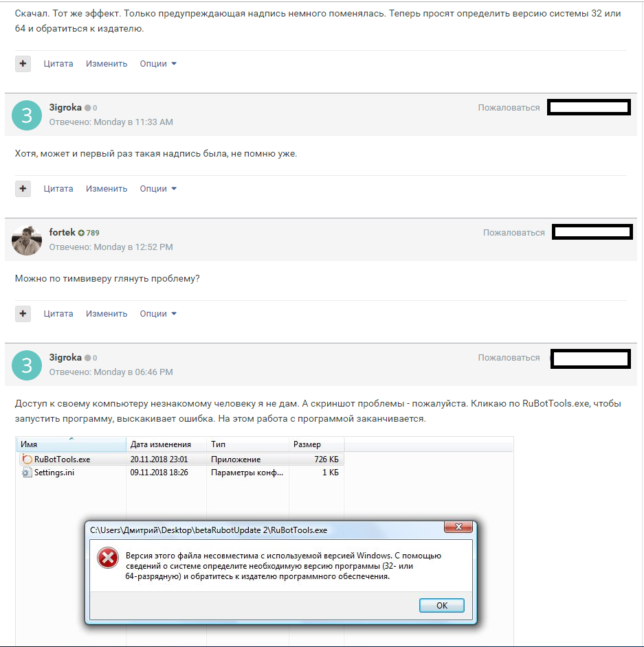The width and height of the screenshot is (644, 647).
Task: Click the red error icon in the dialog
Action: [108, 558]
